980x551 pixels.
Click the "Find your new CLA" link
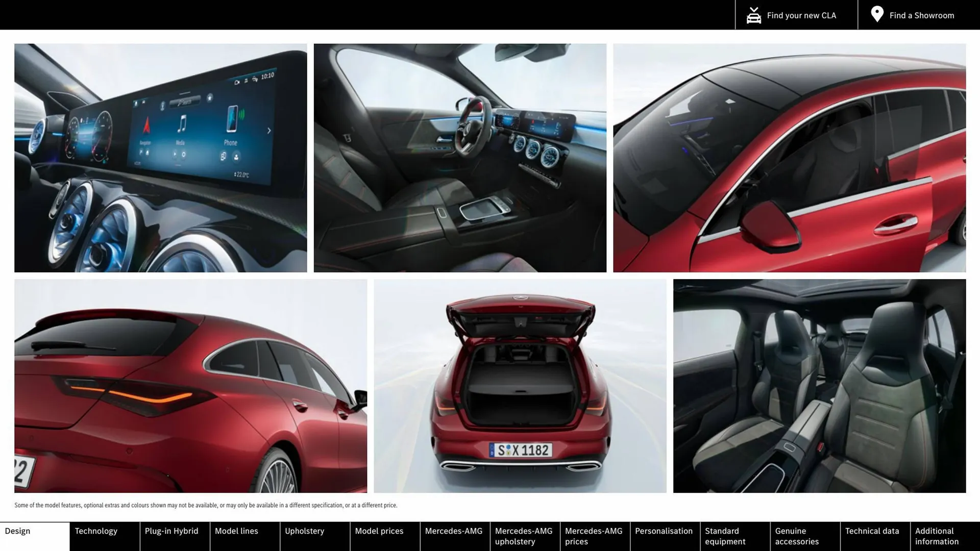click(x=801, y=15)
